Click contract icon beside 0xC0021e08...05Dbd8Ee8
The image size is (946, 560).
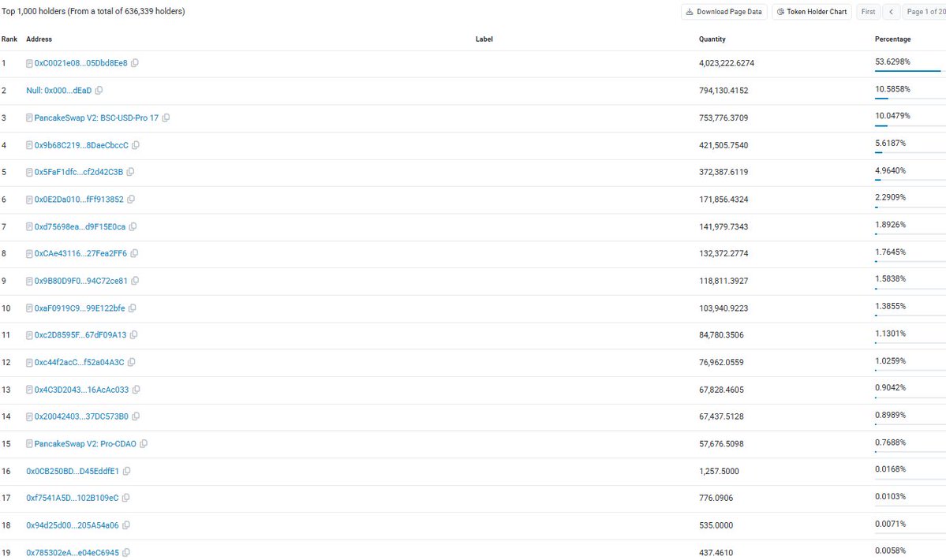[29, 63]
